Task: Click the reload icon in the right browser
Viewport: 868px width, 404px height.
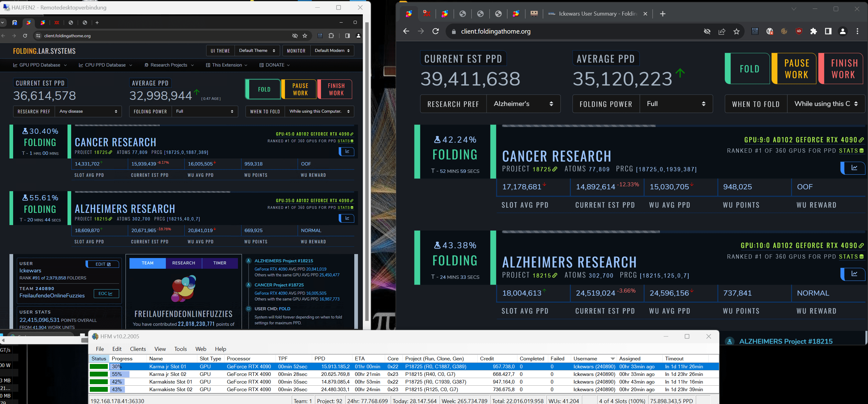Action: point(436,31)
